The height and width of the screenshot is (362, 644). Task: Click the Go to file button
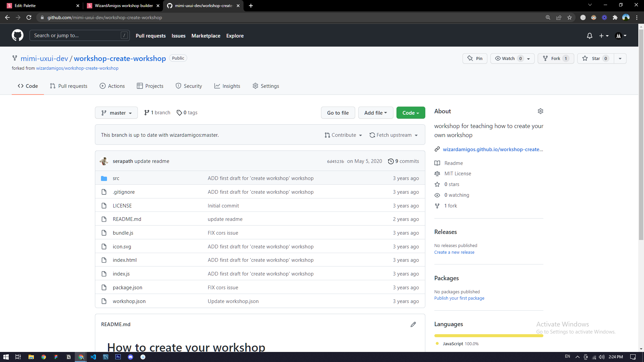338,113
